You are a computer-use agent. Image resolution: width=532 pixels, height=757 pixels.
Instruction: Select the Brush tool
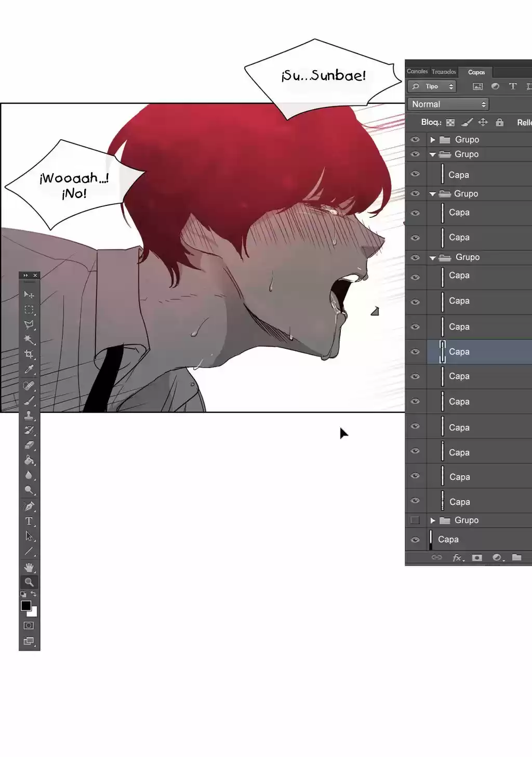[x=29, y=401]
